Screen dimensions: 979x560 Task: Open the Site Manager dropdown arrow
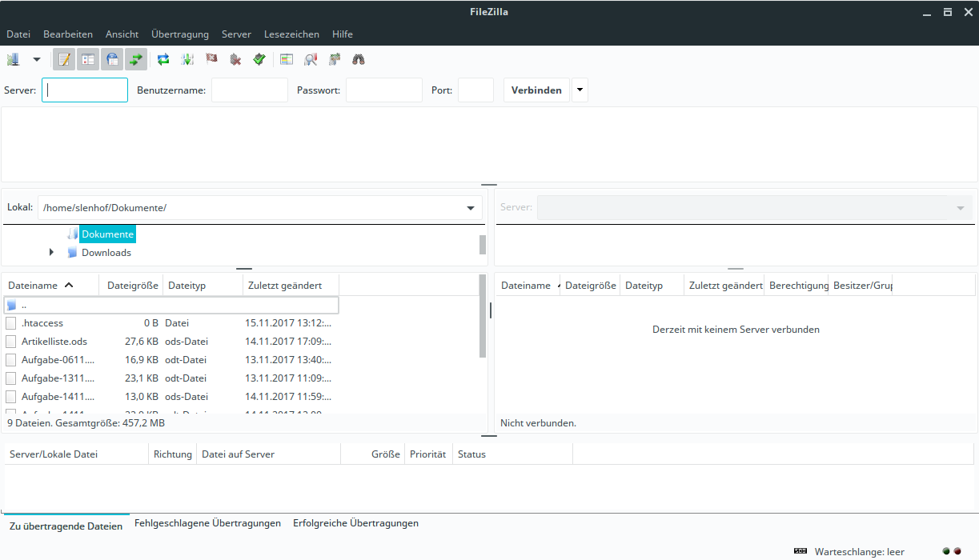coord(36,59)
